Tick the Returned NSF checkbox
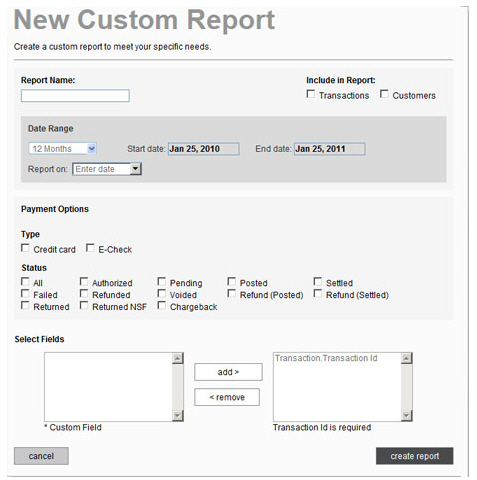This screenshot has width=477, height=480. coord(84,306)
